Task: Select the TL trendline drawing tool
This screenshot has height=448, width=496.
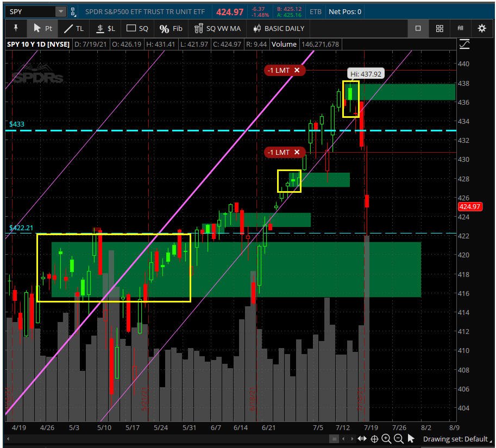Action: click(x=73, y=28)
